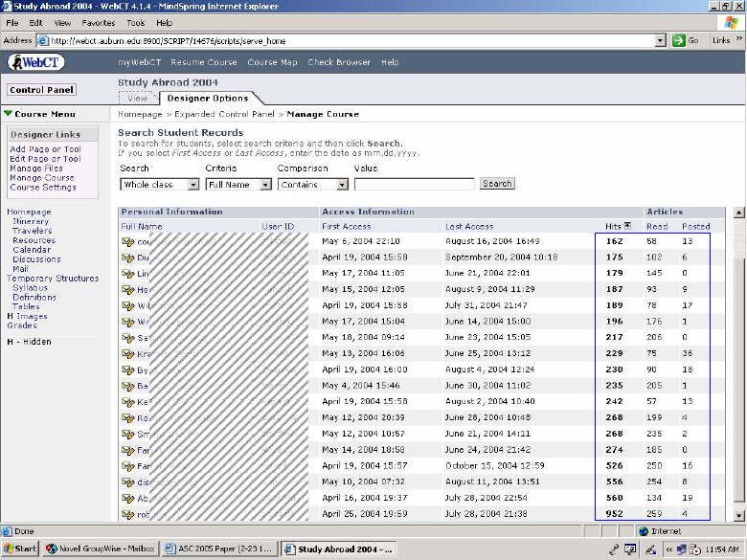Switch to ASC 2005 Paper taskbar window
The width and height of the screenshot is (747, 560).
(219, 549)
